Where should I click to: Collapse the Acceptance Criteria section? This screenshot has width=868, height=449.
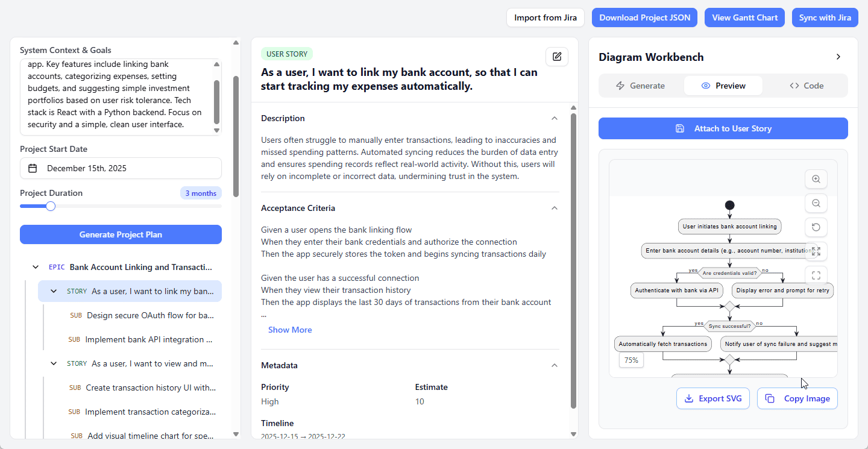tap(554, 208)
